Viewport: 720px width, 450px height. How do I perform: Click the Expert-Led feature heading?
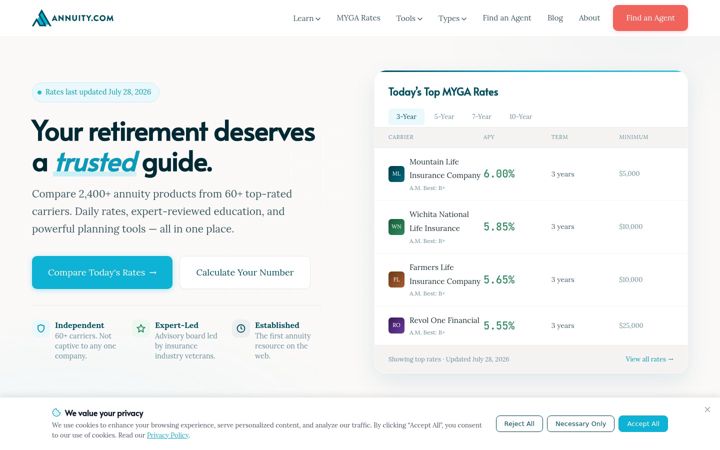click(177, 325)
